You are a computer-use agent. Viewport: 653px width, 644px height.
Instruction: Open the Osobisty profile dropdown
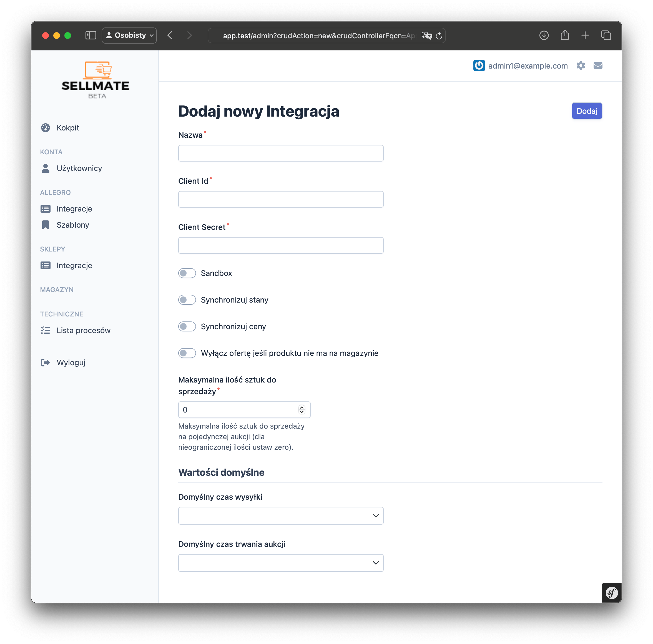point(129,36)
